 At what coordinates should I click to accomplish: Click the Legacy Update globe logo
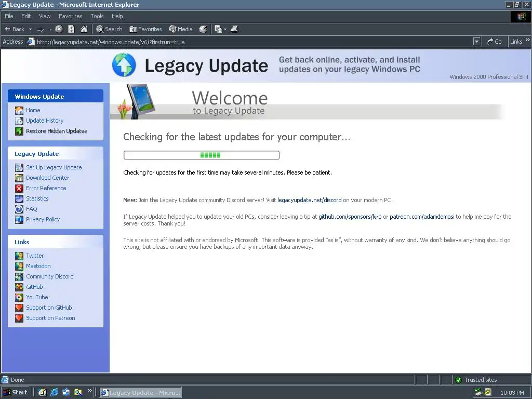tap(124, 65)
